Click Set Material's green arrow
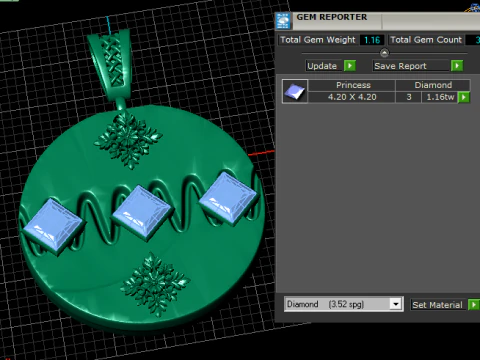 [x=473, y=305]
